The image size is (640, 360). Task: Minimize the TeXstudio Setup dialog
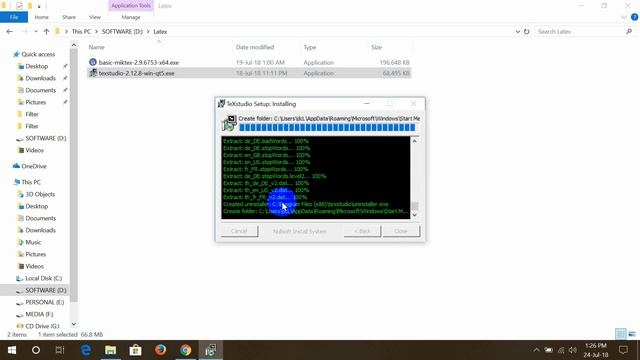pos(367,104)
